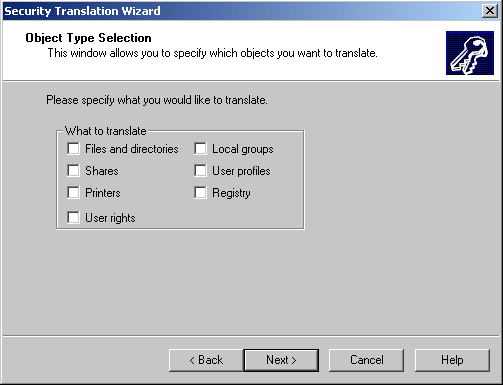Viewport: 503px width, 385px height.
Task: Click the 'Local groups' label text
Action: [x=243, y=149]
